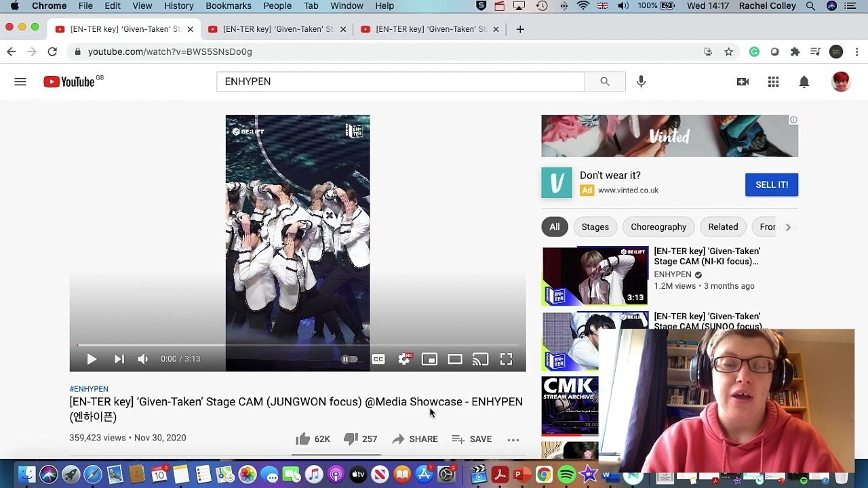868x488 pixels.
Task: Open ENHYPEN channel under NI-KI video
Action: pyautogui.click(x=673, y=274)
